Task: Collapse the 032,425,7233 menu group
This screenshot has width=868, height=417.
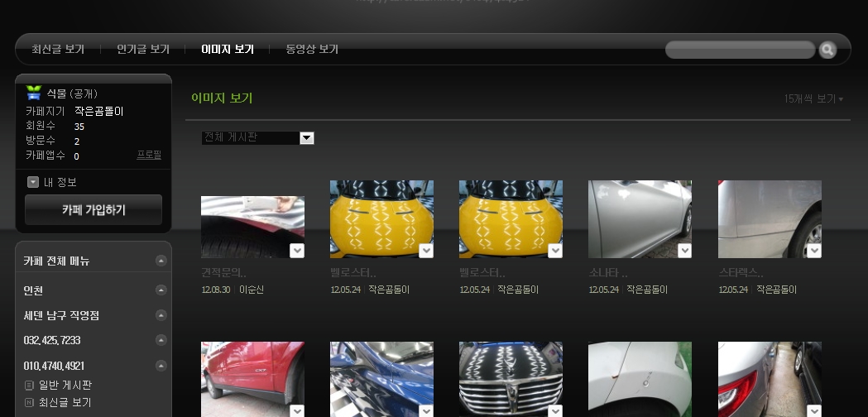Action: tap(161, 341)
